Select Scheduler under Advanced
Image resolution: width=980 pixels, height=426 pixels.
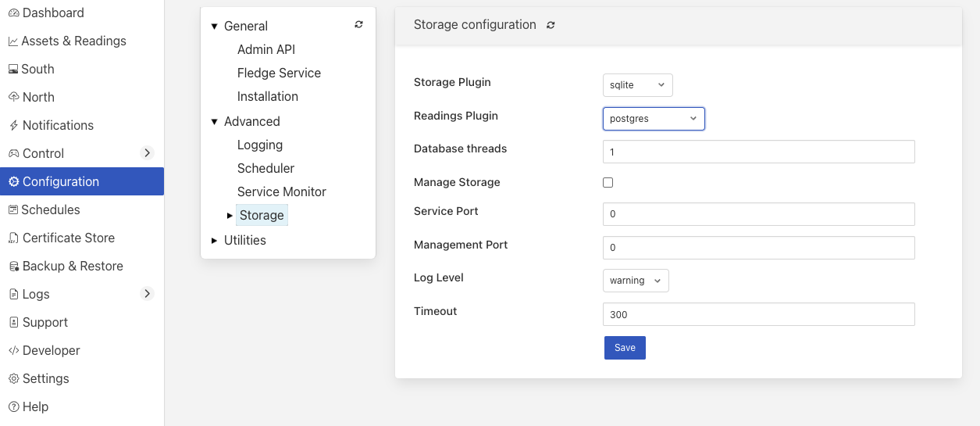[x=266, y=168]
